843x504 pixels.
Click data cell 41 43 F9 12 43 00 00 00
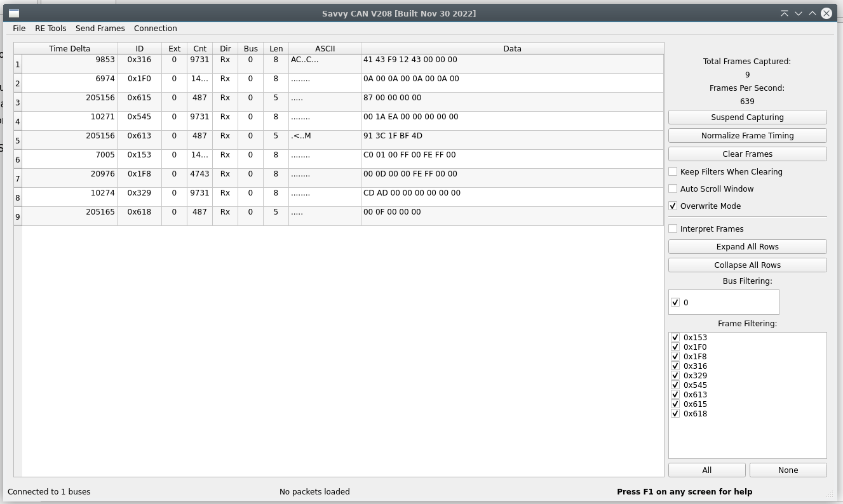pyautogui.click(x=512, y=64)
